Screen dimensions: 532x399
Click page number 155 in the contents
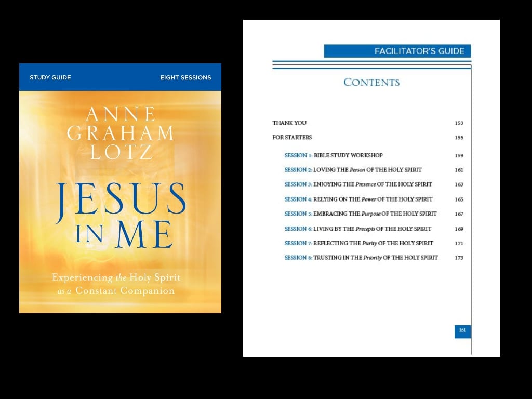point(459,138)
